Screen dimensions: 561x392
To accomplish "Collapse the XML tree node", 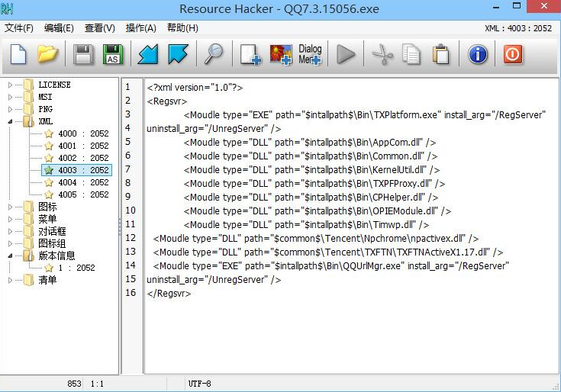I will coord(10,121).
